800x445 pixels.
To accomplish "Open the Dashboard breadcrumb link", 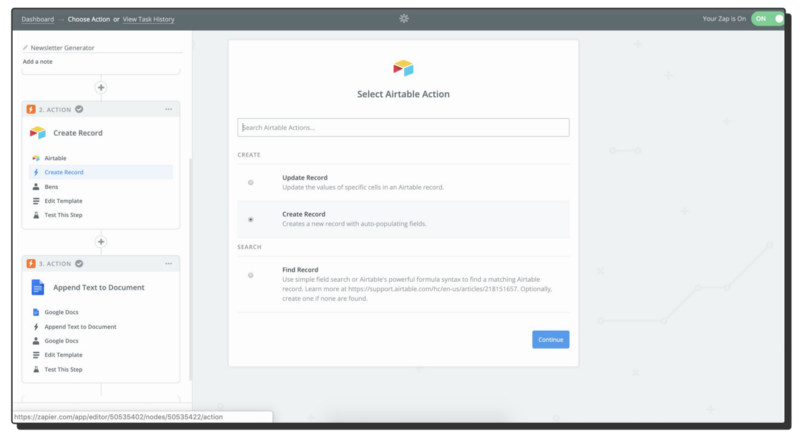I will pyautogui.click(x=37, y=19).
